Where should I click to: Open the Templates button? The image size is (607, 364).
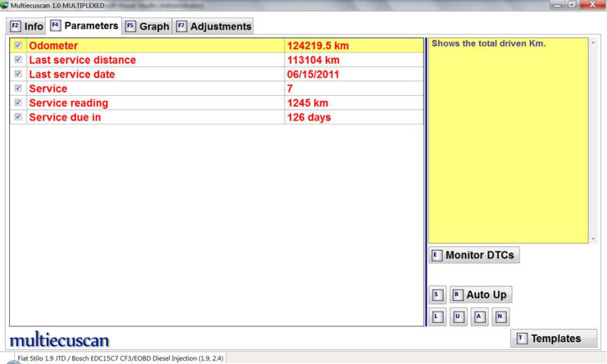(554, 339)
